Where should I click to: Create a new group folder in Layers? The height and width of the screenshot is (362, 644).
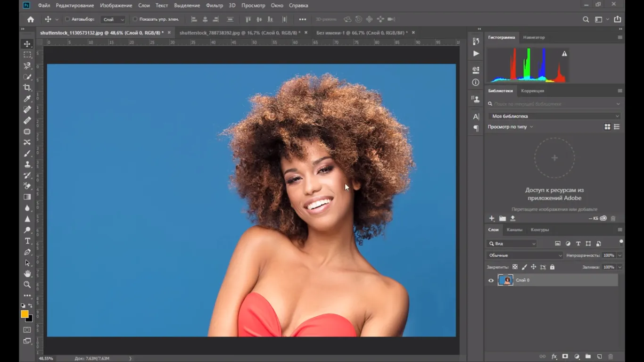588,356
